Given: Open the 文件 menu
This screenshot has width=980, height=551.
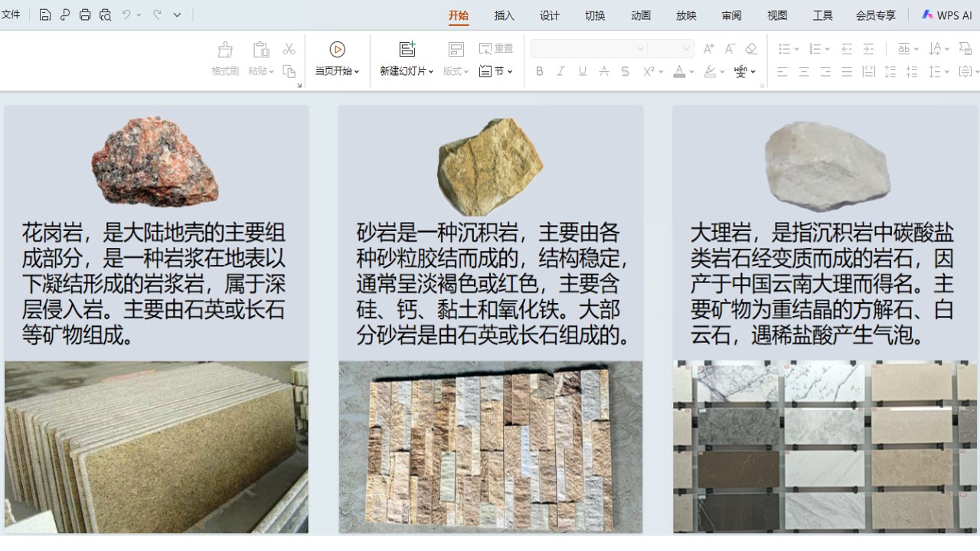Looking at the screenshot, I should [11, 15].
